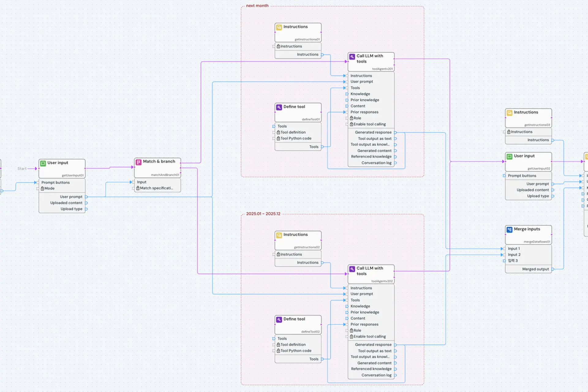Click the '입력 3' input on Merge inputs

pyautogui.click(x=513, y=261)
